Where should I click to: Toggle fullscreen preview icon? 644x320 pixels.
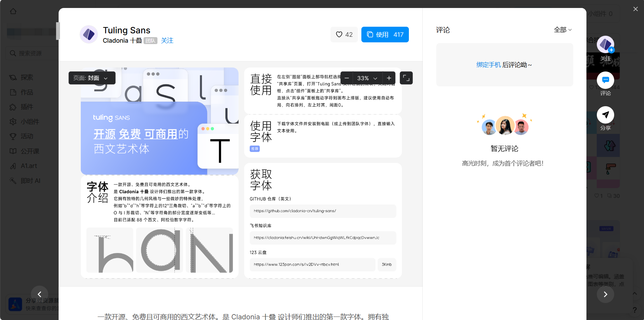pos(406,78)
